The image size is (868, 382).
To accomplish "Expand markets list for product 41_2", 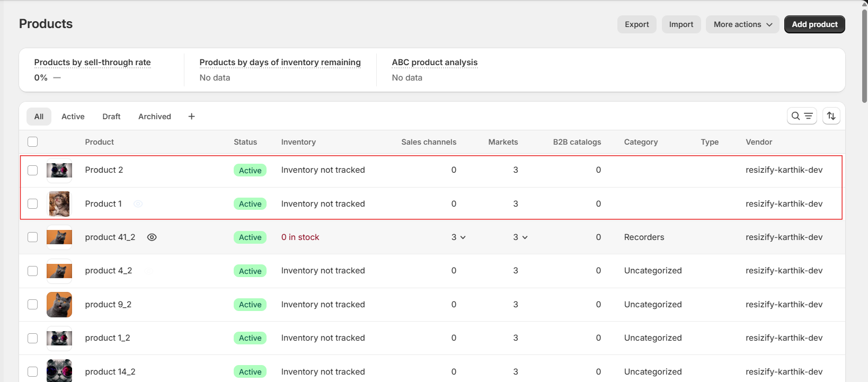I will [520, 237].
